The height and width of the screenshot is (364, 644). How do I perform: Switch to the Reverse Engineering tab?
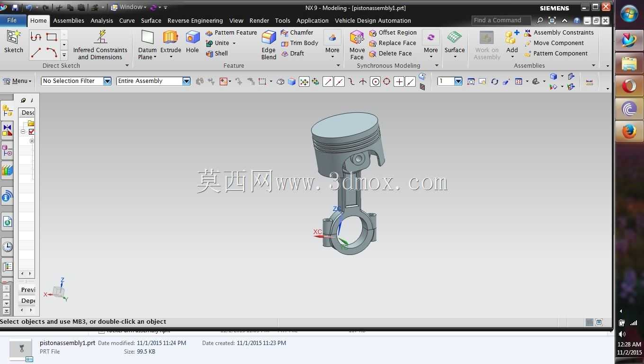click(x=195, y=21)
